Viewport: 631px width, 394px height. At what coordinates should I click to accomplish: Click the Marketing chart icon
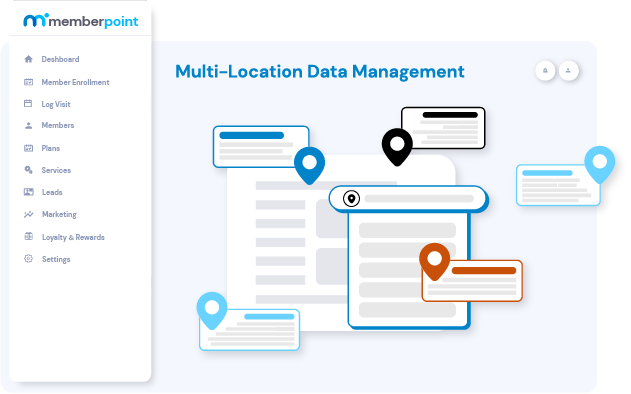[28, 214]
